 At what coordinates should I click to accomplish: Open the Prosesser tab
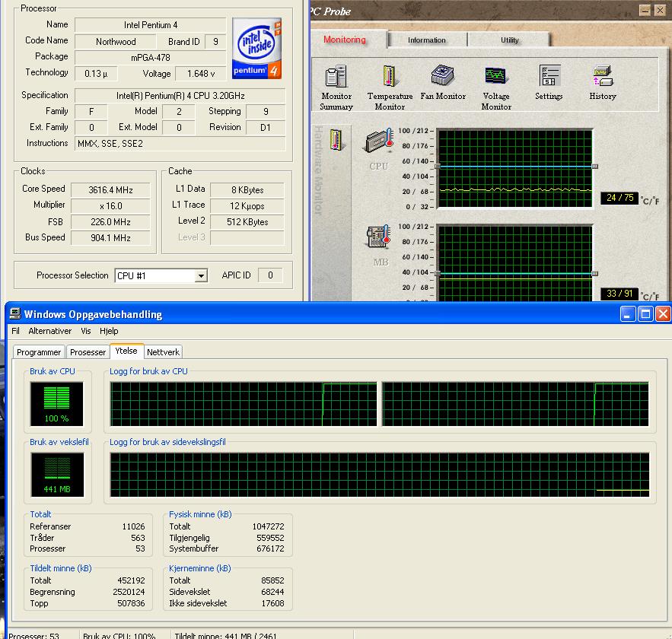coord(88,352)
